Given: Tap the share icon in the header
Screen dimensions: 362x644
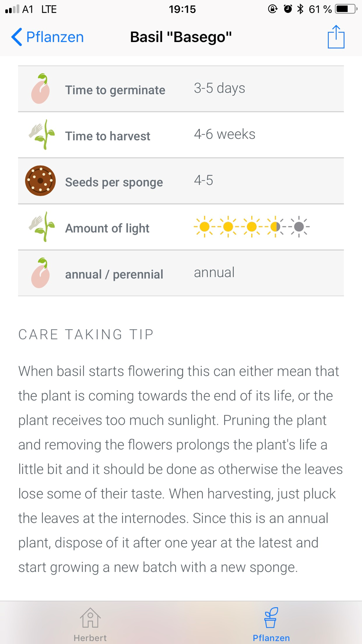Looking at the screenshot, I should pyautogui.click(x=336, y=37).
